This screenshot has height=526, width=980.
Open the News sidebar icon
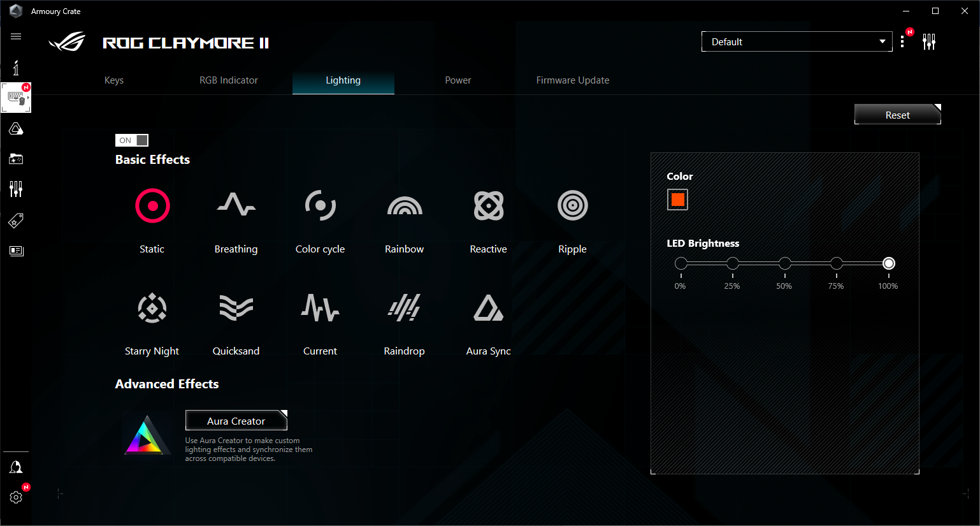[16, 251]
